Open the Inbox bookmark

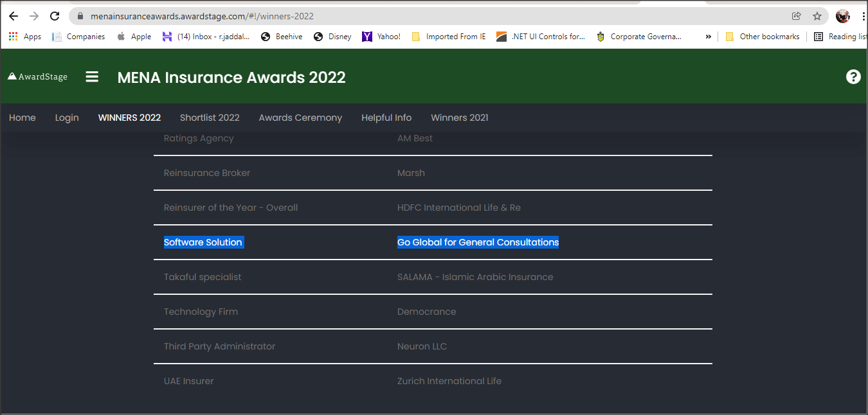206,37
